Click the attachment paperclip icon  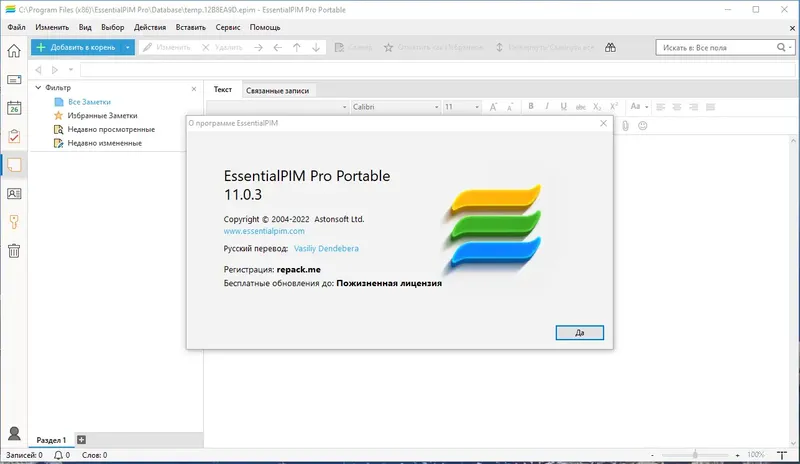(626, 126)
